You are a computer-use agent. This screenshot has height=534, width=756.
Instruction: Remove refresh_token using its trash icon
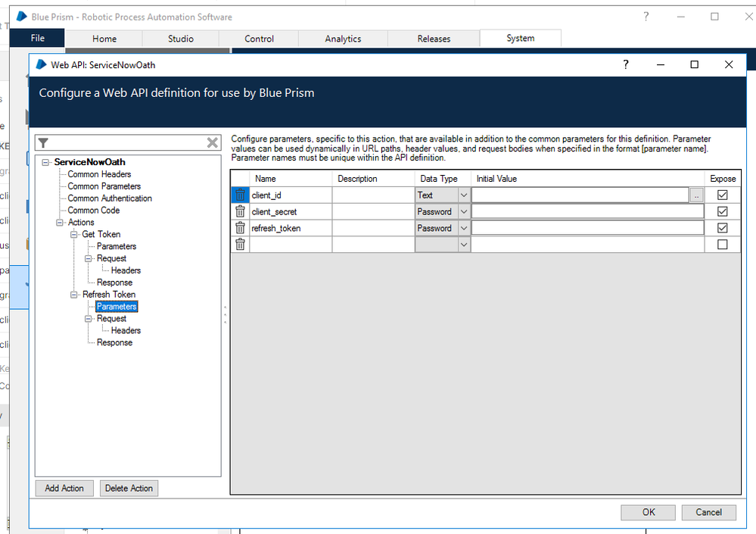[240, 228]
